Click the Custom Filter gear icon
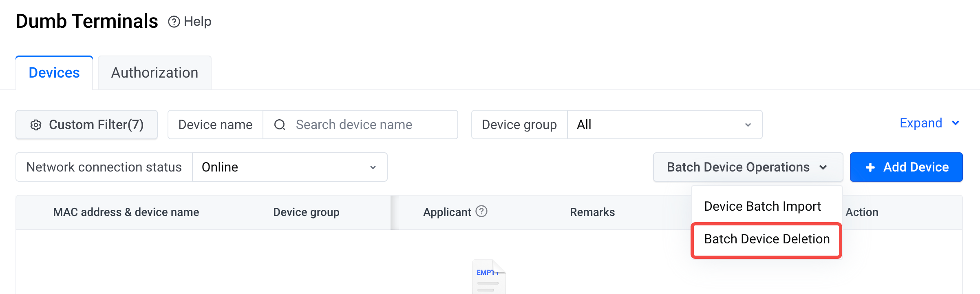The image size is (980, 294). (x=36, y=125)
